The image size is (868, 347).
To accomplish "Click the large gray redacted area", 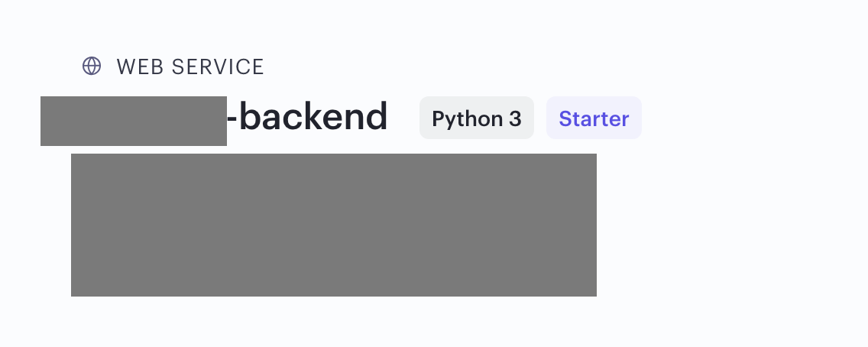I will 334,225.
